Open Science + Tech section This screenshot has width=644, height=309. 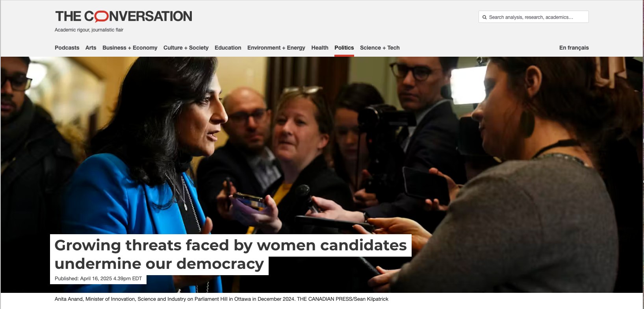tap(380, 48)
